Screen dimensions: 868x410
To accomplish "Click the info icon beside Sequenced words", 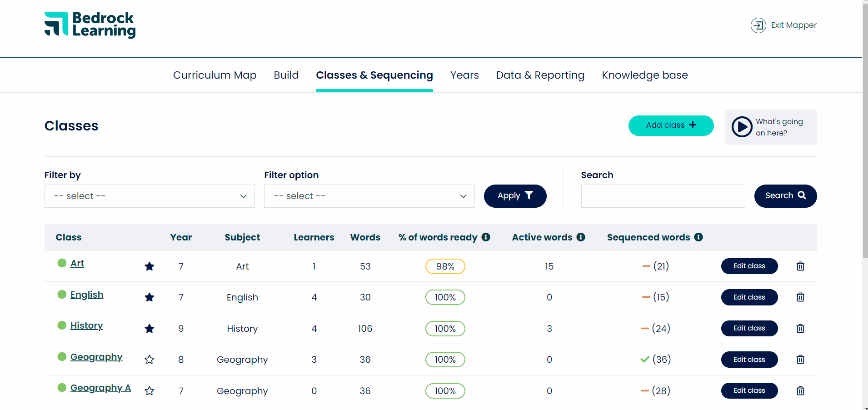I will coord(698,237).
